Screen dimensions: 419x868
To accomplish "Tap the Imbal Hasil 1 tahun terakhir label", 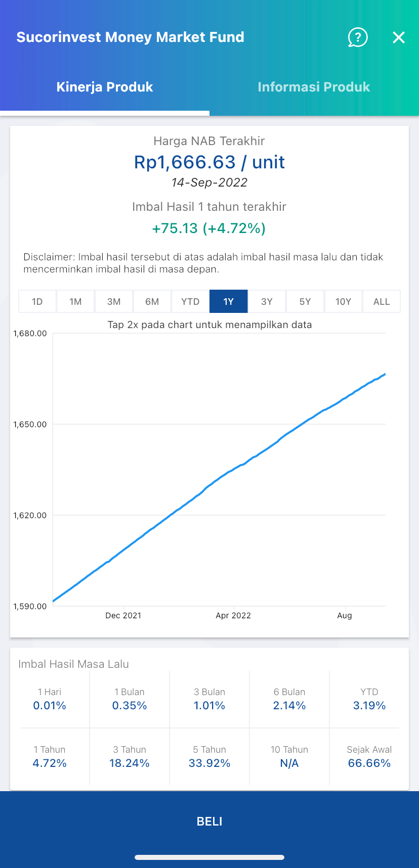I will pos(209,207).
